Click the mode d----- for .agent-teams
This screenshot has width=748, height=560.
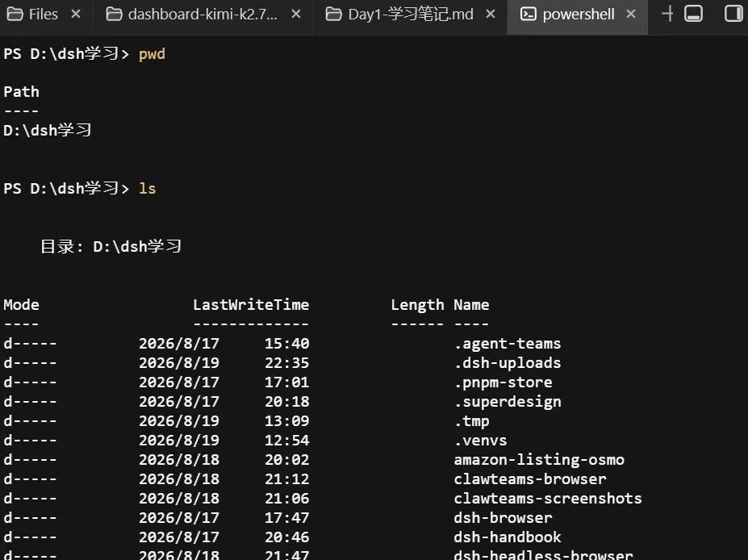pyautogui.click(x=30, y=344)
